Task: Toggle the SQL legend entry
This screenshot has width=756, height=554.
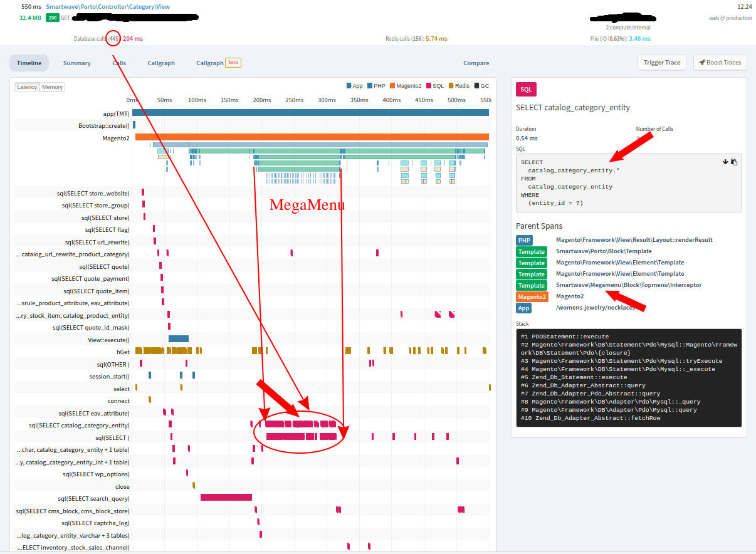Action: click(x=435, y=86)
